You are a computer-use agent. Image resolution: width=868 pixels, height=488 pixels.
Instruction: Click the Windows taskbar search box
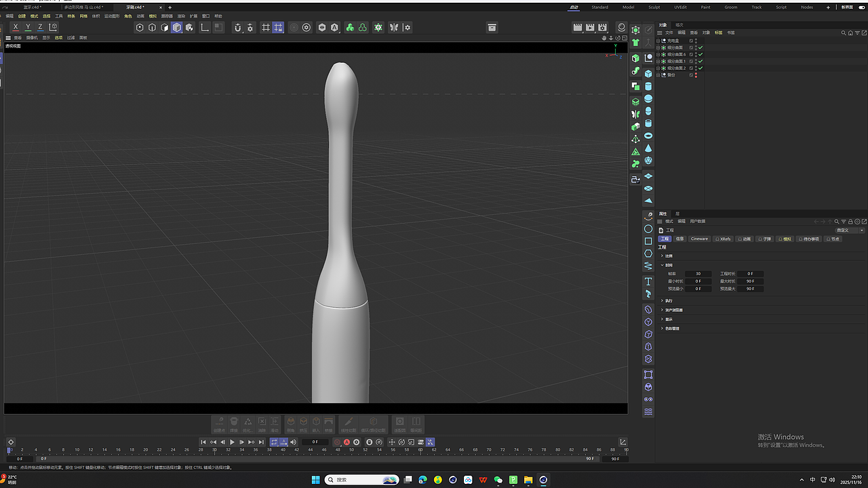click(x=361, y=480)
